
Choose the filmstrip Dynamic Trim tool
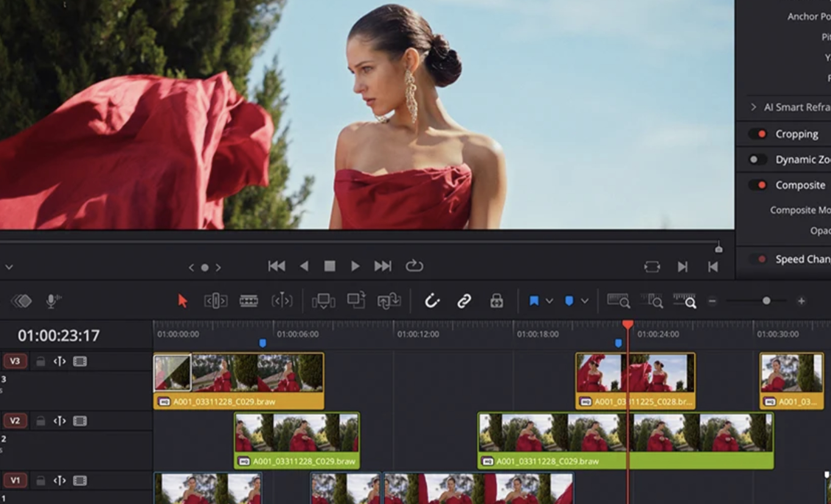point(248,301)
